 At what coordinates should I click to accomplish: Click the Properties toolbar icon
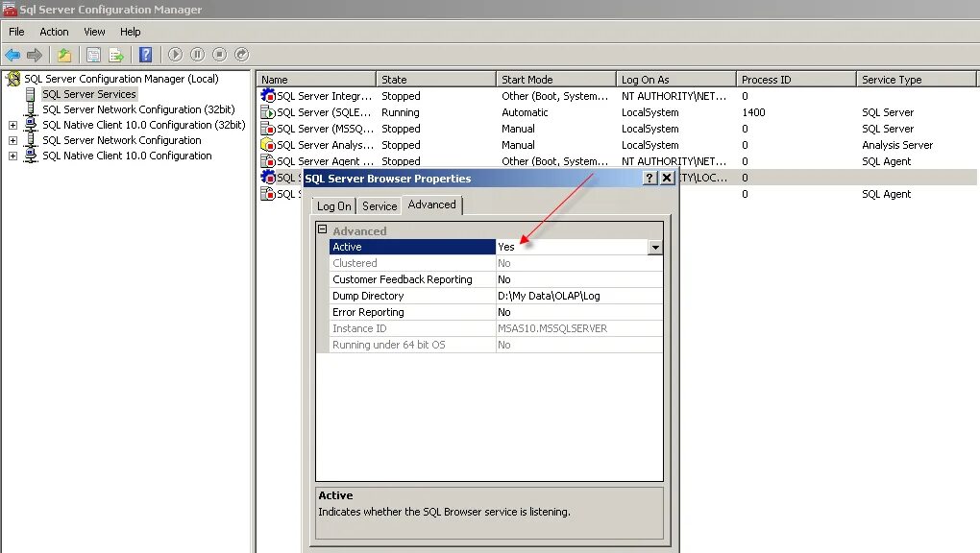[x=93, y=55]
